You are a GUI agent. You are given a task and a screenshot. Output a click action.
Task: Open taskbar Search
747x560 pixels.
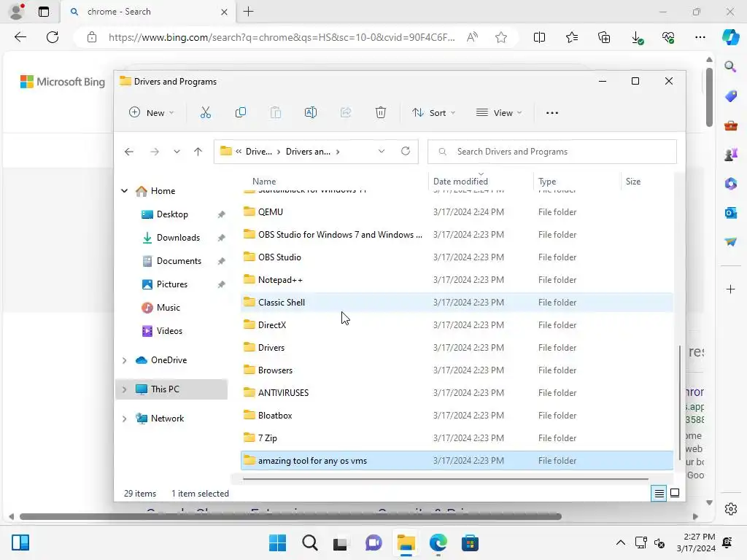coord(309,542)
